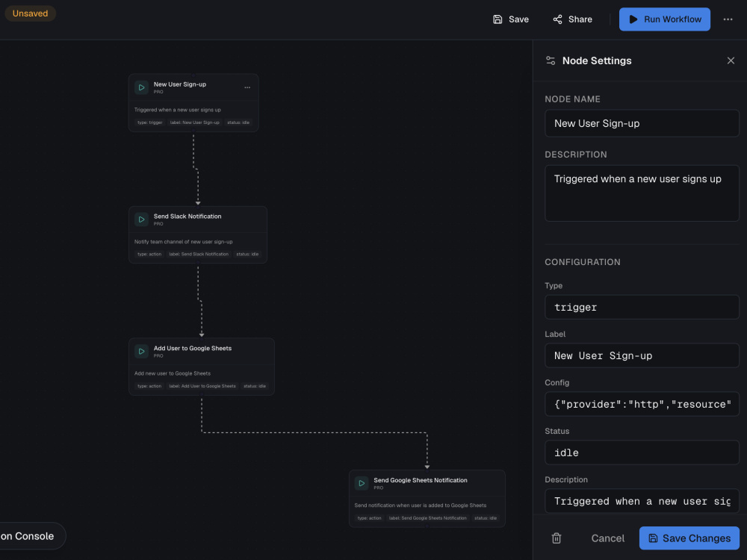The height and width of the screenshot is (560, 747).
Task: Select the Add User to Google Sheets node title
Action: click(193, 348)
